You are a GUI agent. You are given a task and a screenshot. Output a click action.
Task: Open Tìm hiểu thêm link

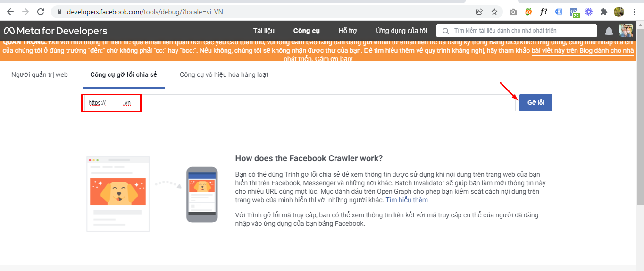pos(407,200)
